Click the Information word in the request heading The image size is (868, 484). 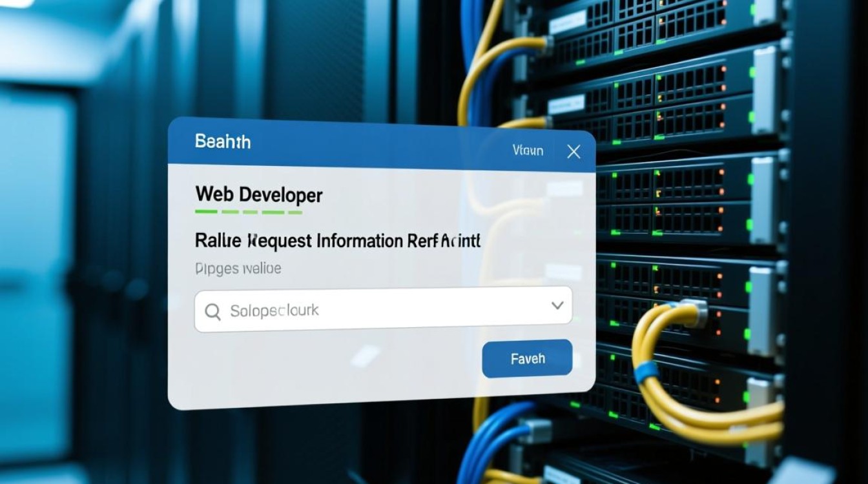360,241
